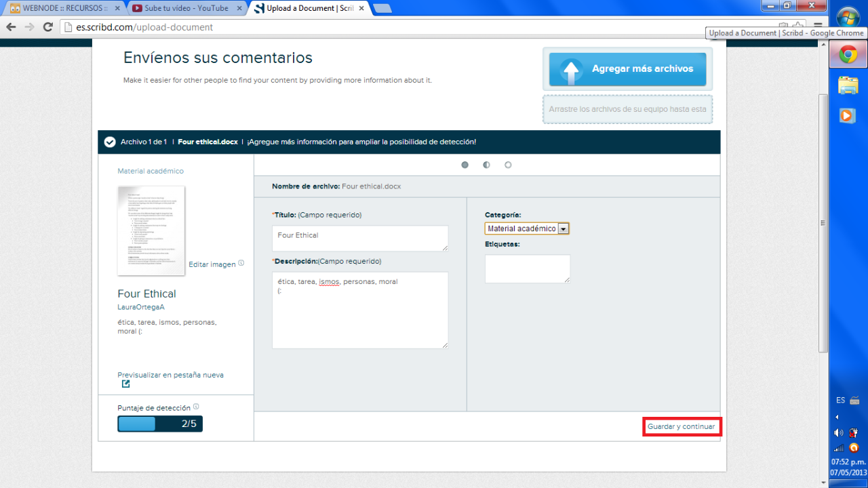Click Guardar y continuar
868x488 pixels.
(681, 427)
